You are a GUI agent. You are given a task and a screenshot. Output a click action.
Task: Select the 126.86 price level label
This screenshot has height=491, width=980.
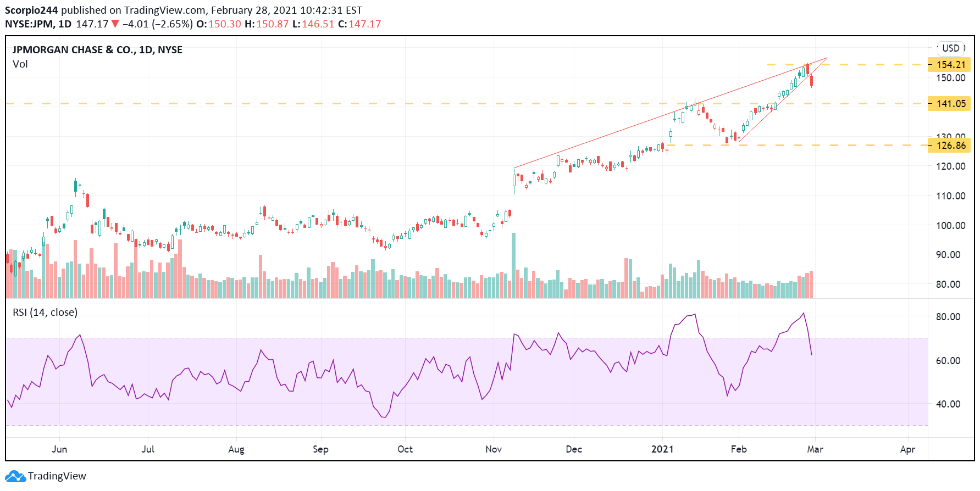949,146
